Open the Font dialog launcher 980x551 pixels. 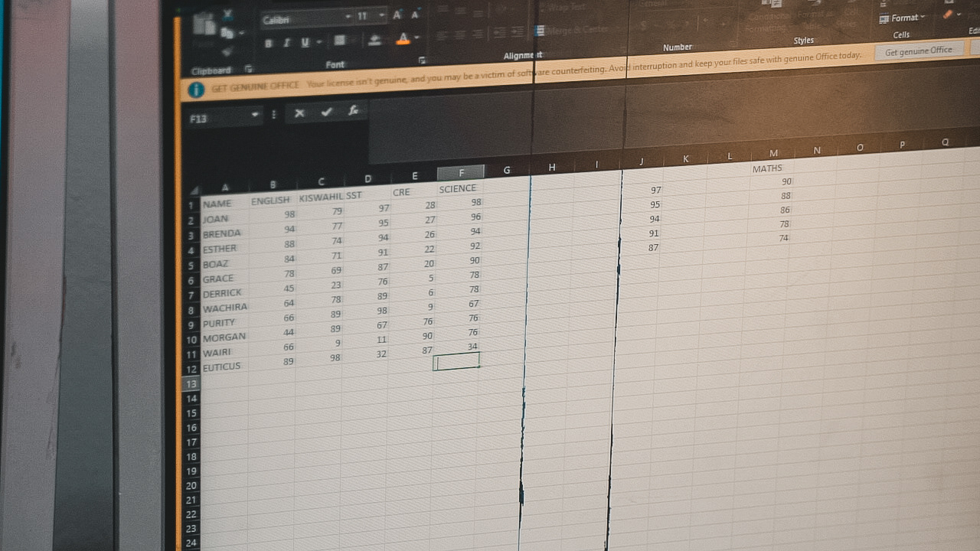422,60
